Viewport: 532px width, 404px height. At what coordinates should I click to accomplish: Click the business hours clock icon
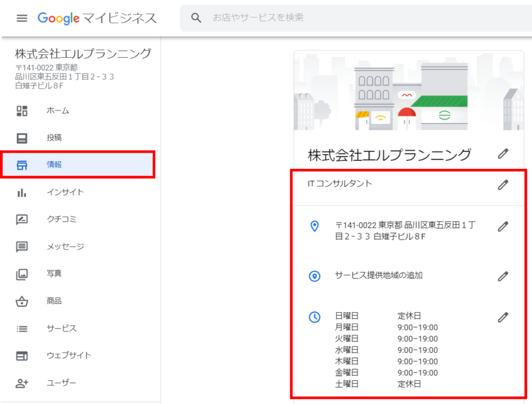pyautogui.click(x=314, y=317)
